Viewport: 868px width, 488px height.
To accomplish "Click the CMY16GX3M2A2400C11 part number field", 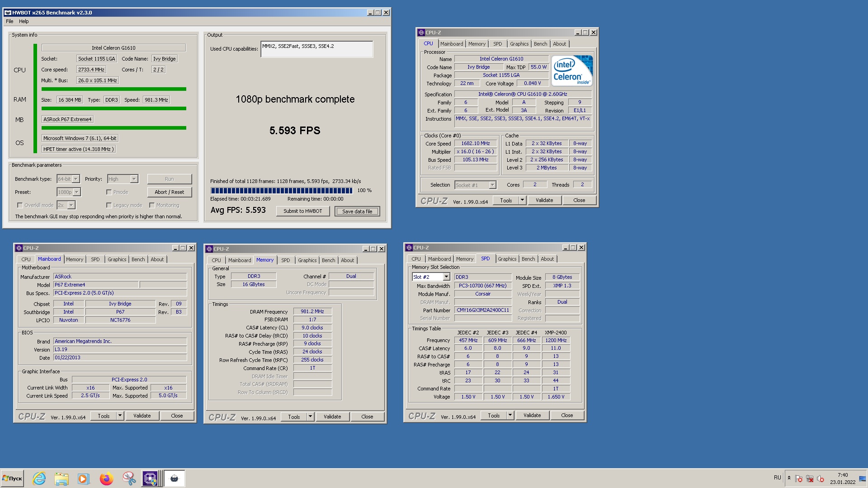I will point(483,310).
